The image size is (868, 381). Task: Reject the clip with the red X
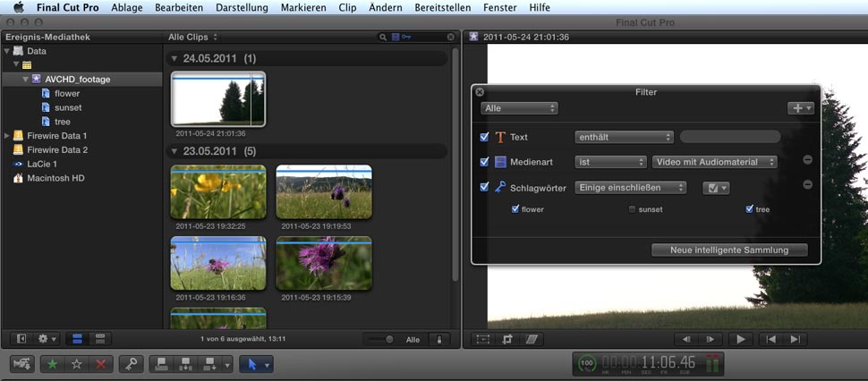tap(101, 364)
